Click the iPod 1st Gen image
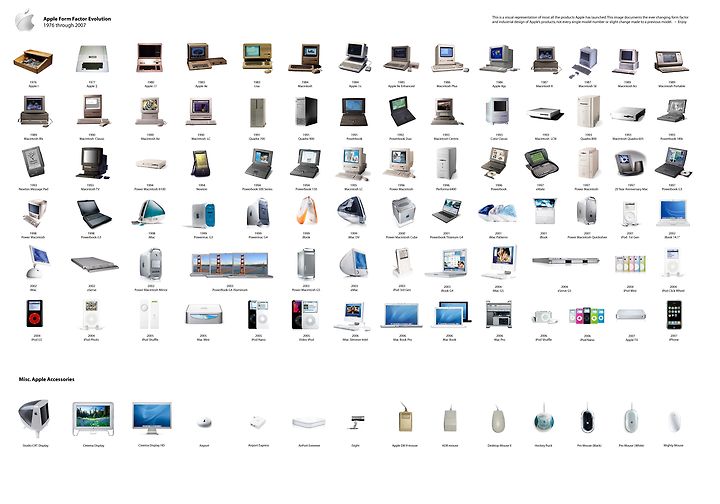Image resolution: width=720 pixels, height=504 pixels. click(x=630, y=214)
